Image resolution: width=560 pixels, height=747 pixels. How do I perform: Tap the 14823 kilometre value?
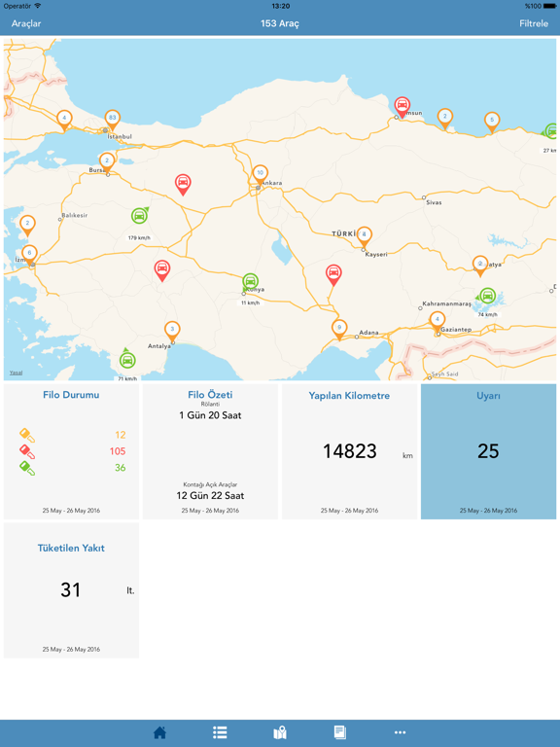(350, 451)
